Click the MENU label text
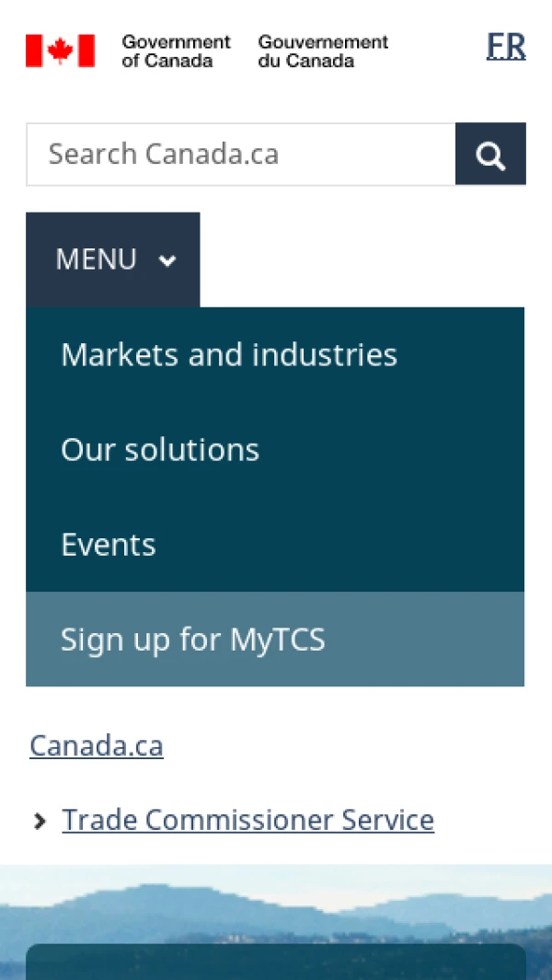Image resolution: width=552 pixels, height=980 pixels. [x=97, y=259]
